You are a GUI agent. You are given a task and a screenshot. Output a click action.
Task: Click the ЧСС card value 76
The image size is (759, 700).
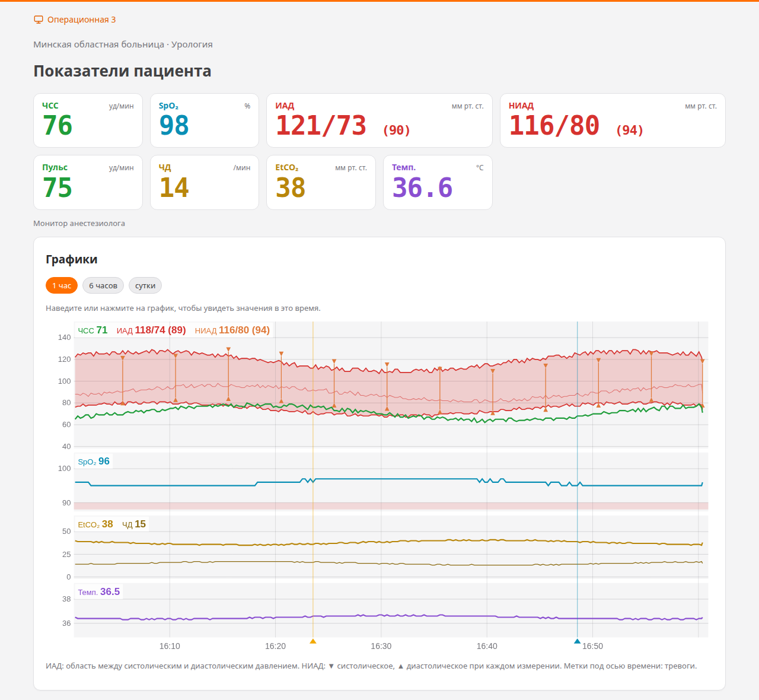[x=58, y=126]
